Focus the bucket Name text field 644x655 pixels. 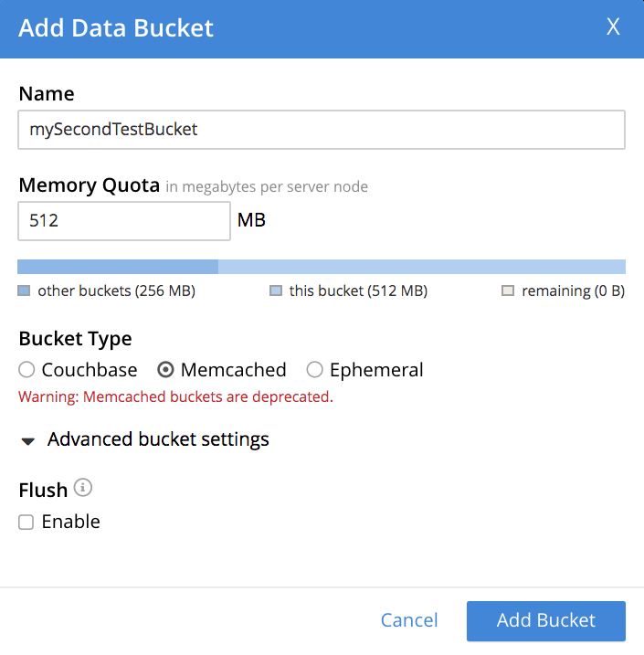(x=322, y=130)
